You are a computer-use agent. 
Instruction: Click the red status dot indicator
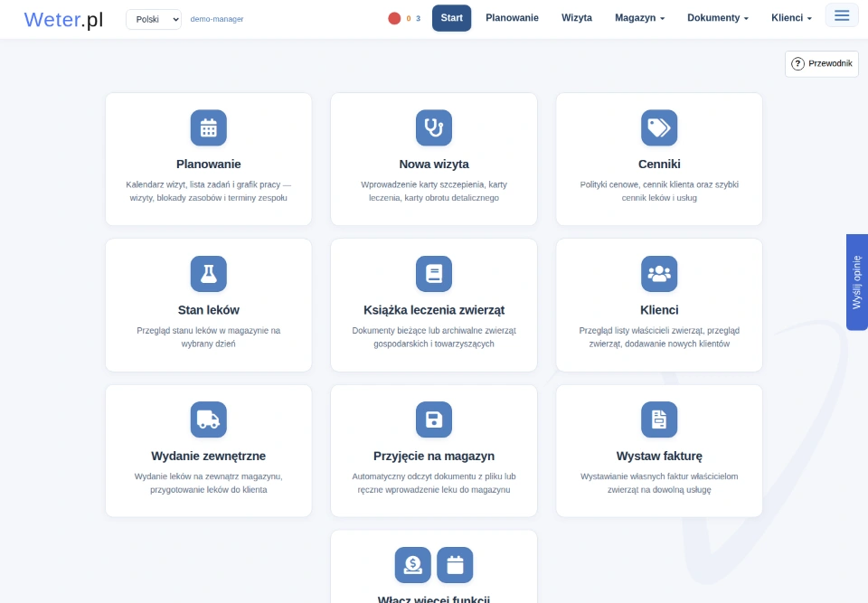click(x=394, y=18)
